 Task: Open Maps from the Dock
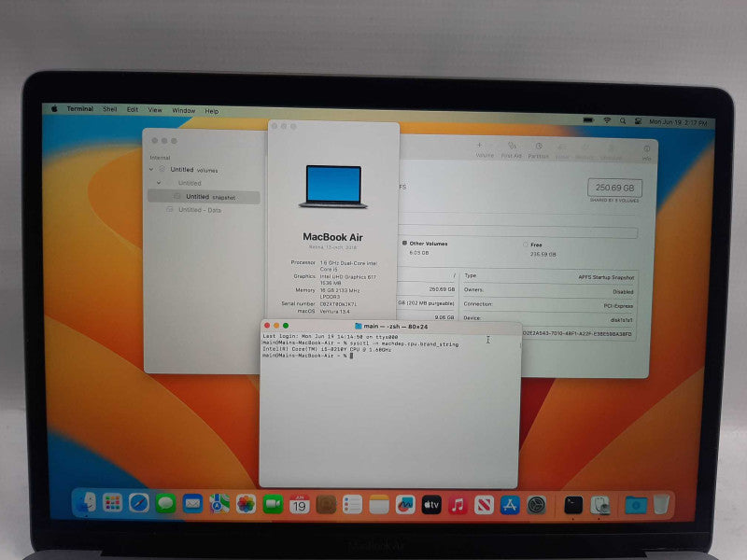[x=219, y=504]
